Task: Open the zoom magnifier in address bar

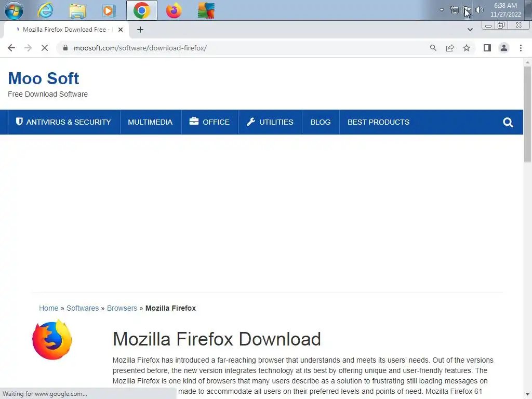Action: [x=433, y=48]
